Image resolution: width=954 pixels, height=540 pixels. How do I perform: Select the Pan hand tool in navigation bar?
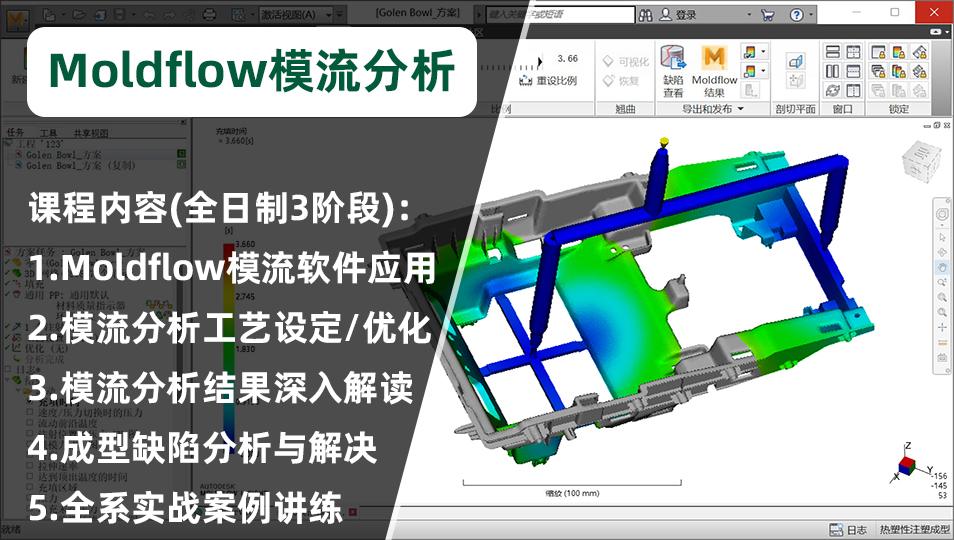(x=942, y=267)
